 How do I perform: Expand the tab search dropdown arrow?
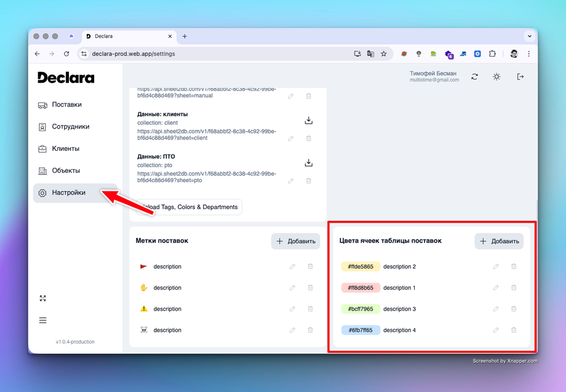pyautogui.click(x=530, y=36)
